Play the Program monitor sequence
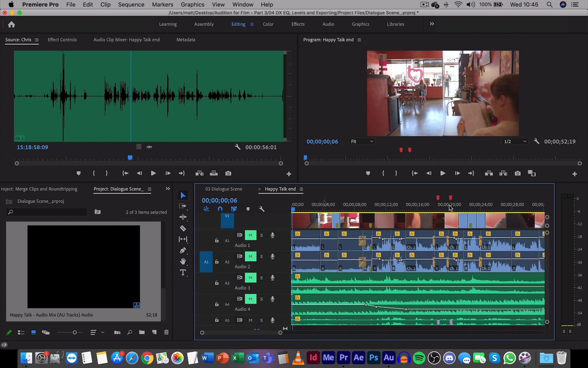The width and height of the screenshot is (588, 368). (442, 173)
